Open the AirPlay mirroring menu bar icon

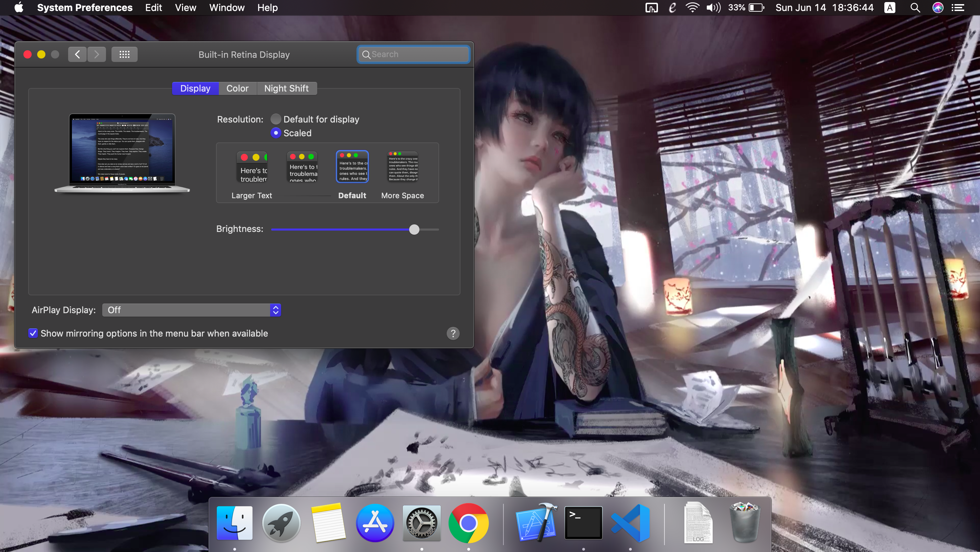click(651, 8)
